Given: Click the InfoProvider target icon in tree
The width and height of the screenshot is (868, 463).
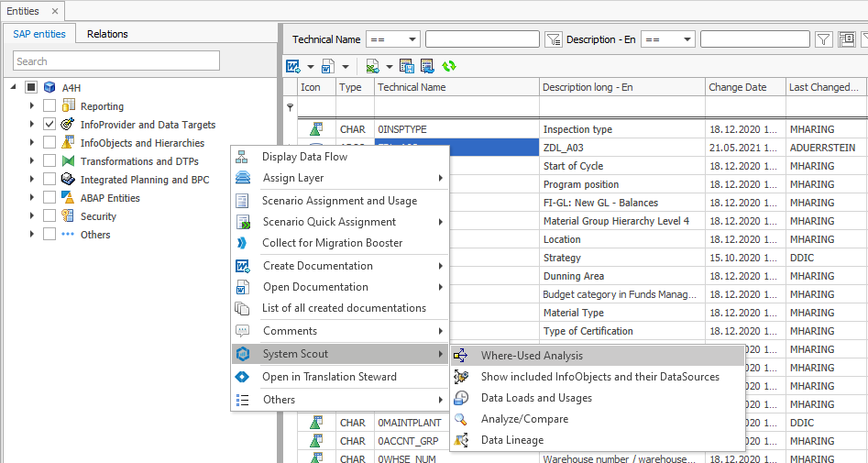Looking at the screenshot, I should point(68,125).
